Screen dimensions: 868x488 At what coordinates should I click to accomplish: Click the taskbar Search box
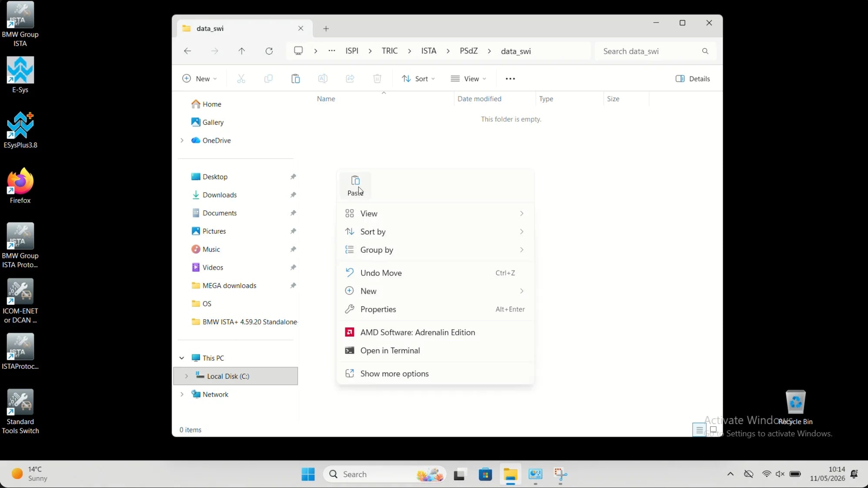click(x=385, y=474)
